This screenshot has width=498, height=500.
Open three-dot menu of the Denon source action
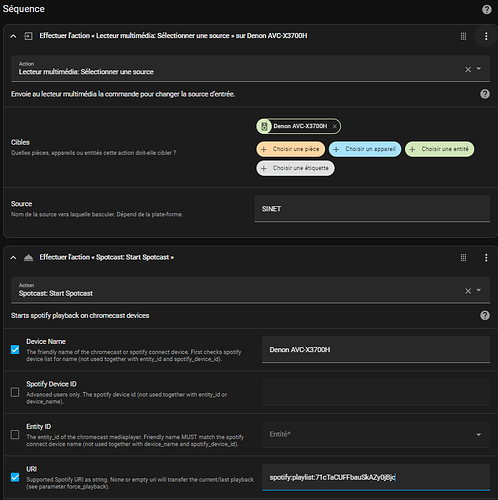(486, 36)
